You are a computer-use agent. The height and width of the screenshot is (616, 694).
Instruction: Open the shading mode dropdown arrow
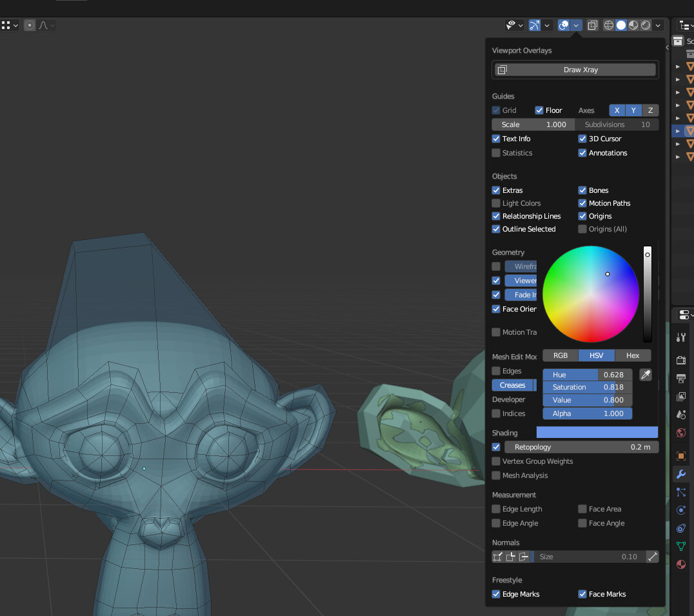point(658,25)
